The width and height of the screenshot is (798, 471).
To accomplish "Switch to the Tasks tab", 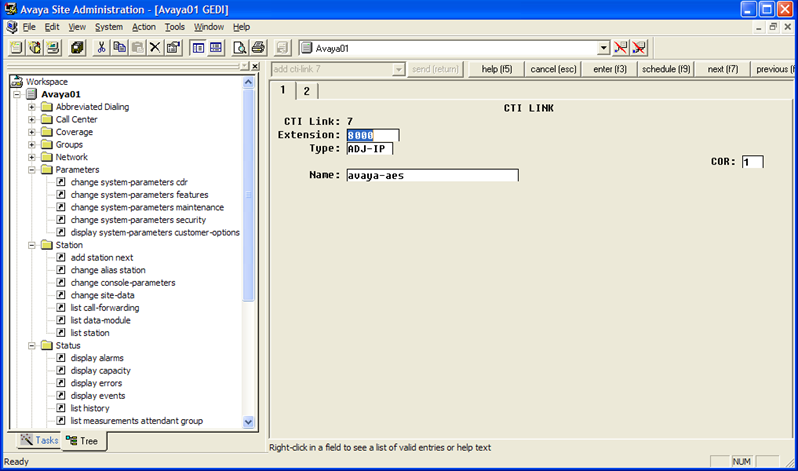I will click(x=40, y=440).
